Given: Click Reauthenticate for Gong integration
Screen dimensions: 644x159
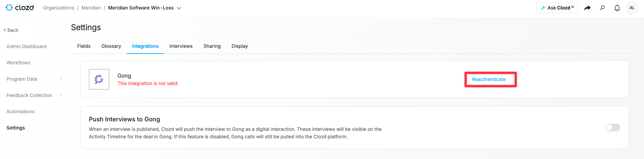Looking at the screenshot, I should [489, 79].
